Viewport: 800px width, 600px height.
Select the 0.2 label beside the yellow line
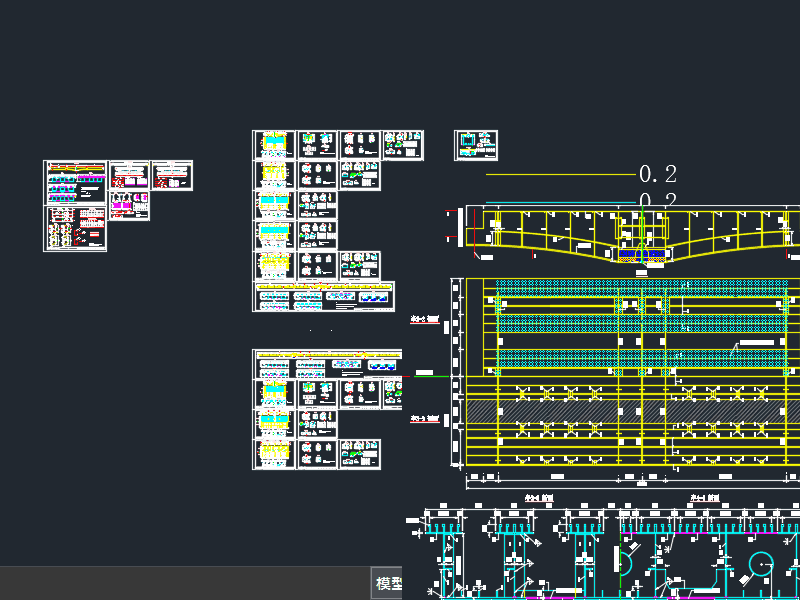pyautogui.click(x=658, y=174)
